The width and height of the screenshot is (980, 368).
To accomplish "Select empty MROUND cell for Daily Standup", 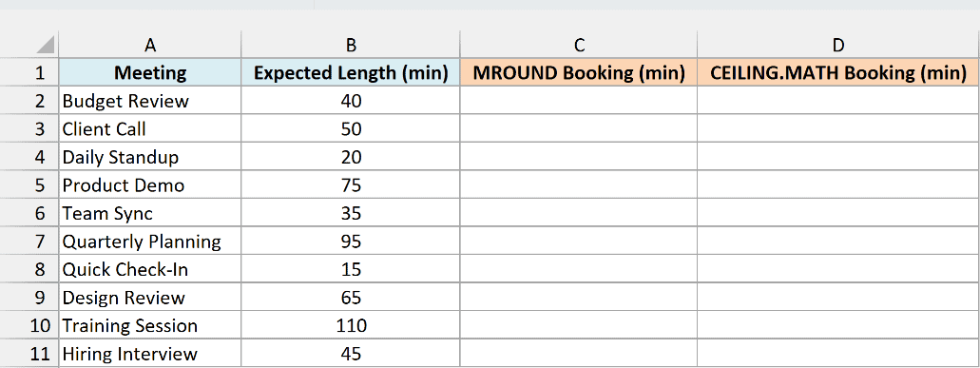I will pyautogui.click(x=579, y=157).
